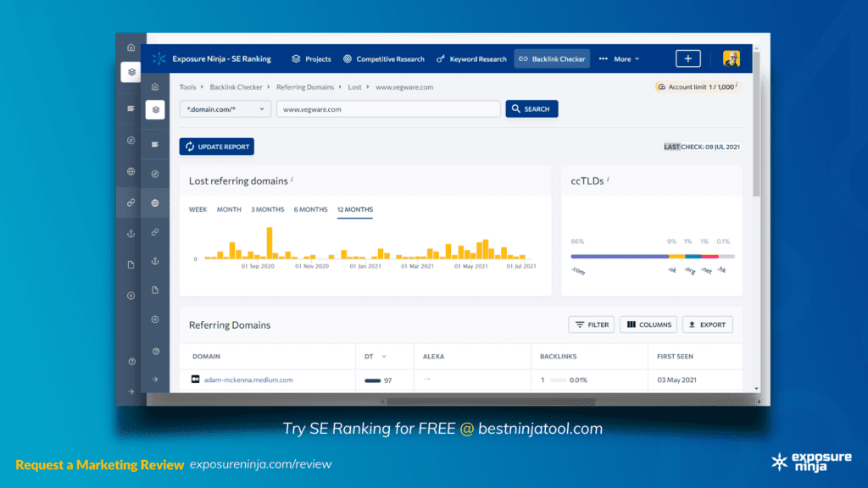Viewport: 868px width, 488px height.
Task: Open home icon in the inner sidebar
Action: pyautogui.click(x=155, y=87)
